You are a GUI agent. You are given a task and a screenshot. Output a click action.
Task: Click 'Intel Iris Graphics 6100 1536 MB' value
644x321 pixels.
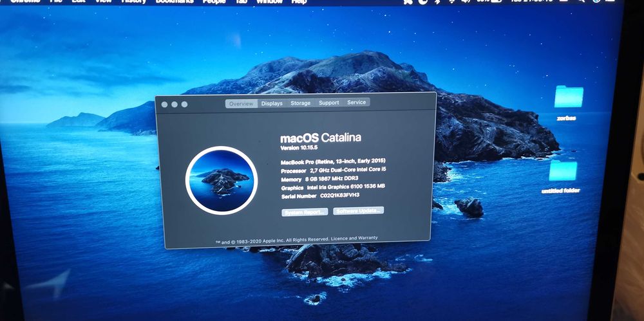click(346, 187)
